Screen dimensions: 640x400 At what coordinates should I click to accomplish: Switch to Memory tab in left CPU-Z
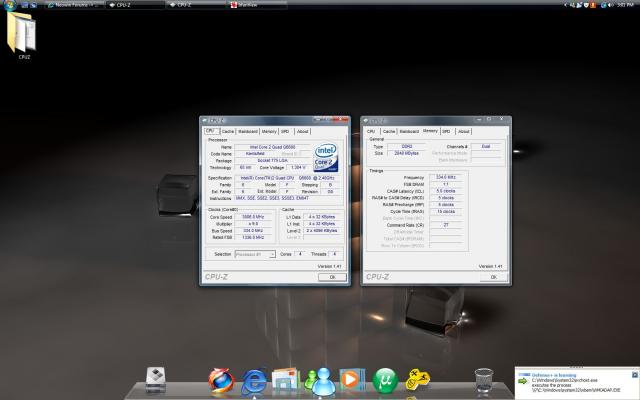[x=269, y=131]
